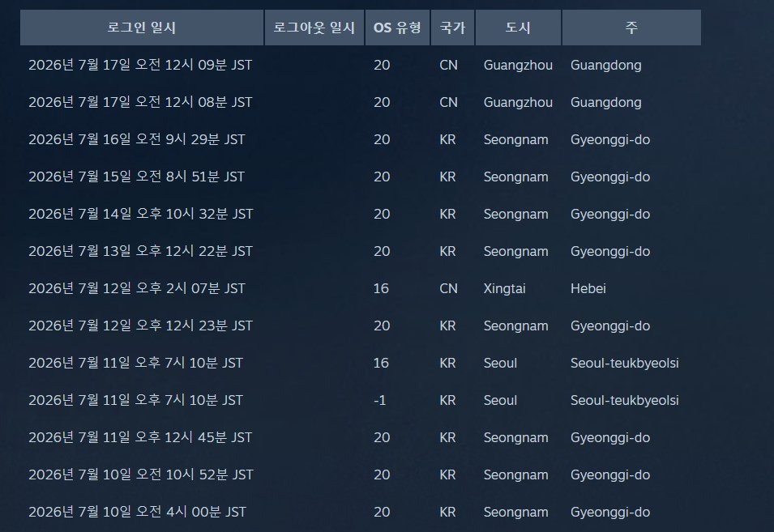This screenshot has width=774, height=532.
Task: Click KR in the 7월 12일 12시 23분 row
Action: coord(447,326)
